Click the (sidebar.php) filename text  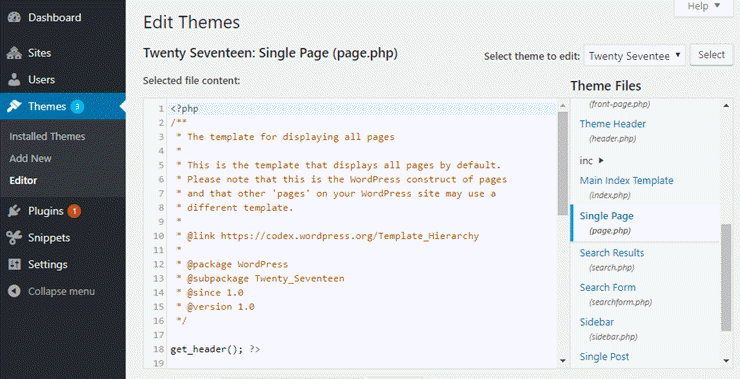point(613,337)
